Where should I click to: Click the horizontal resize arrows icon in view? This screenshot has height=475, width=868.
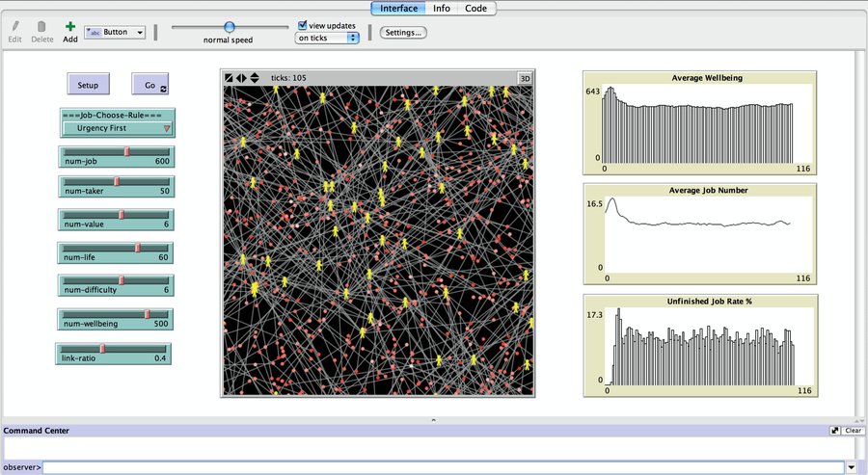click(x=241, y=78)
